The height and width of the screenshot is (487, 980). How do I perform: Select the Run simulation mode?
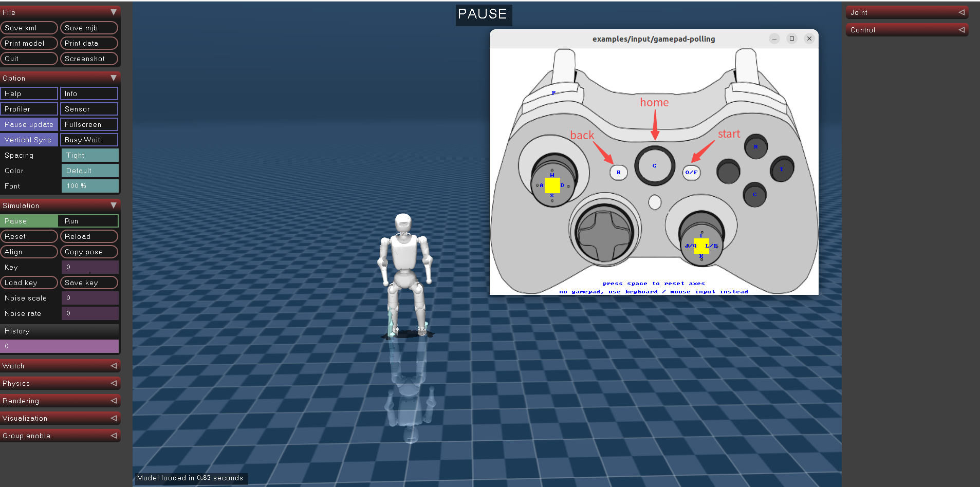click(88, 221)
